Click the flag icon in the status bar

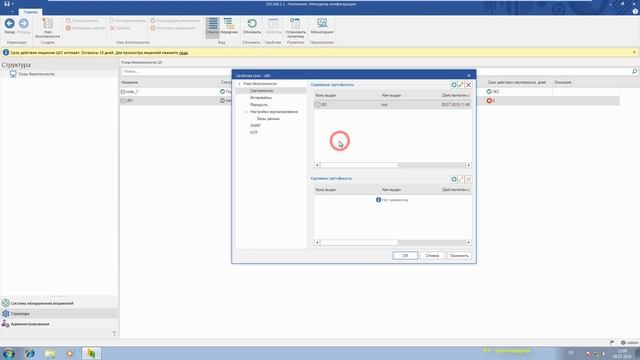(x=612, y=343)
